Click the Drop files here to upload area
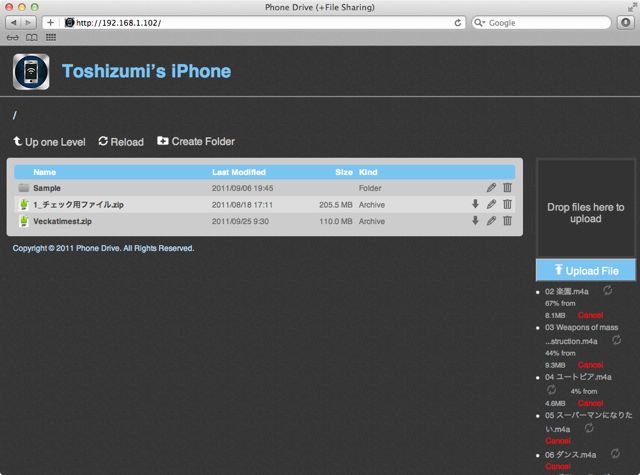Image resolution: width=640 pixels, height=475 pixels. tap(586, 208)
